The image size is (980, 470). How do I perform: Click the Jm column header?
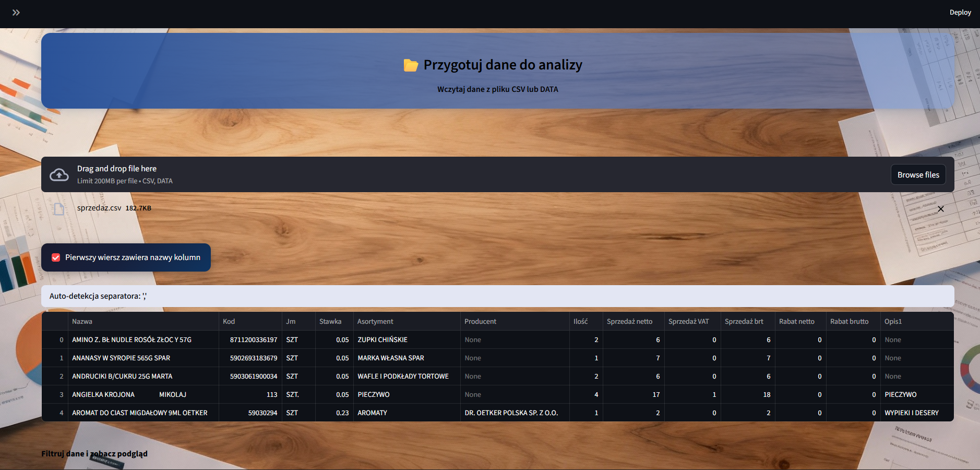[x=298, y=321]
